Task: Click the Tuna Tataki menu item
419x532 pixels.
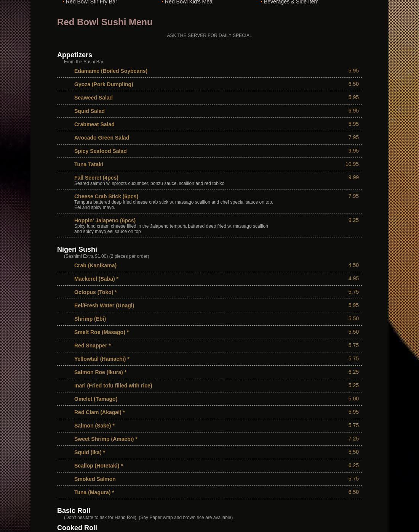Action: tap(88, 164)
